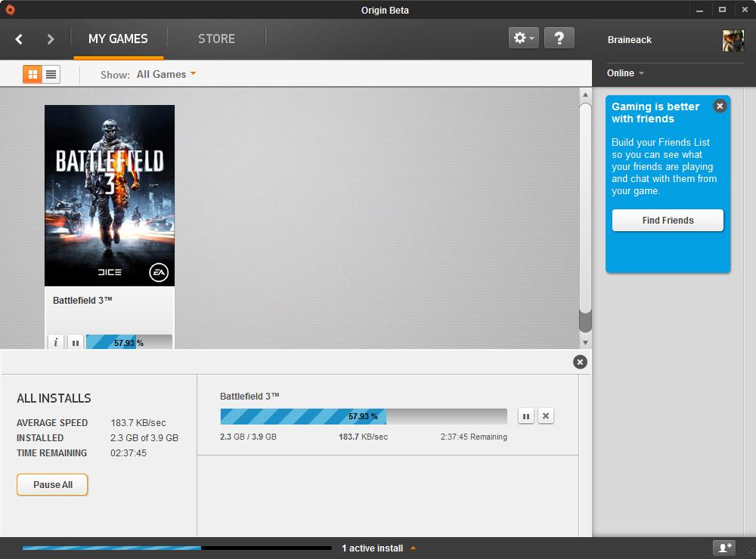This screenshot has width=756, height=559.
Task: Open help with the question mark button
Action: point(559,38)
